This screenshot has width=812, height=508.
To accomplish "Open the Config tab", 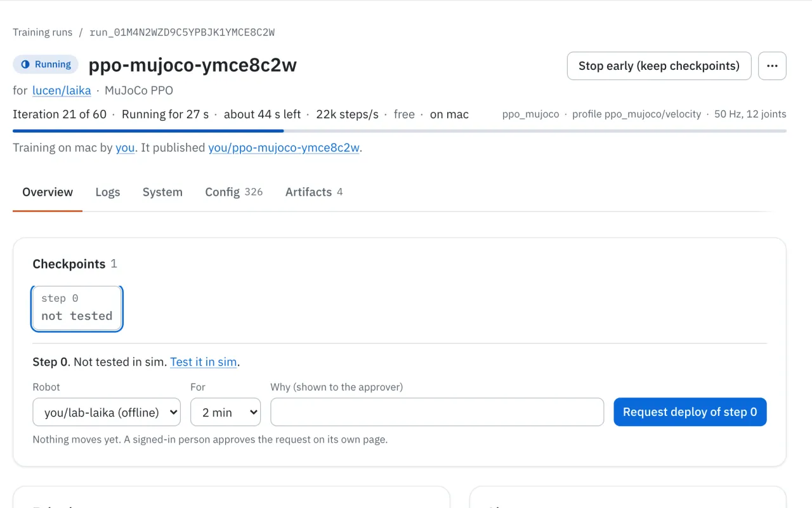I will [x=233, y=192].
